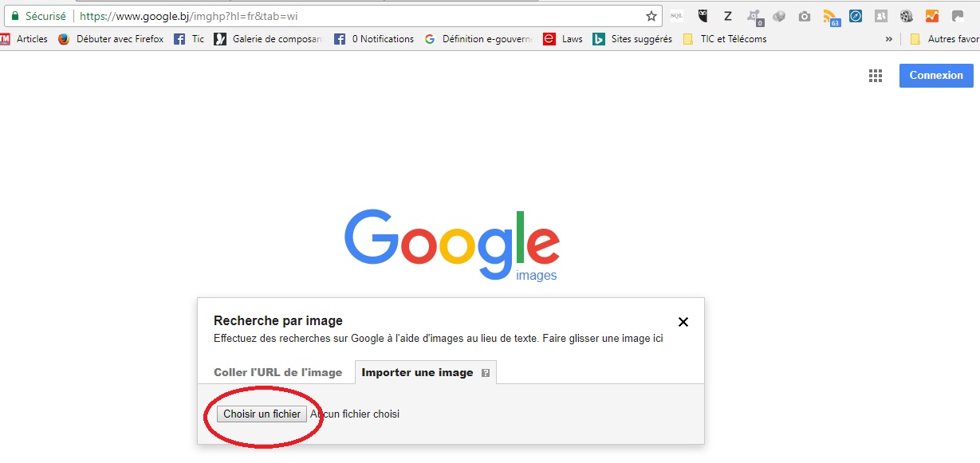Open the 0 Notifications Facebook bookmark
This screenshot has width=980, height=463.
(x=374, y=38)
